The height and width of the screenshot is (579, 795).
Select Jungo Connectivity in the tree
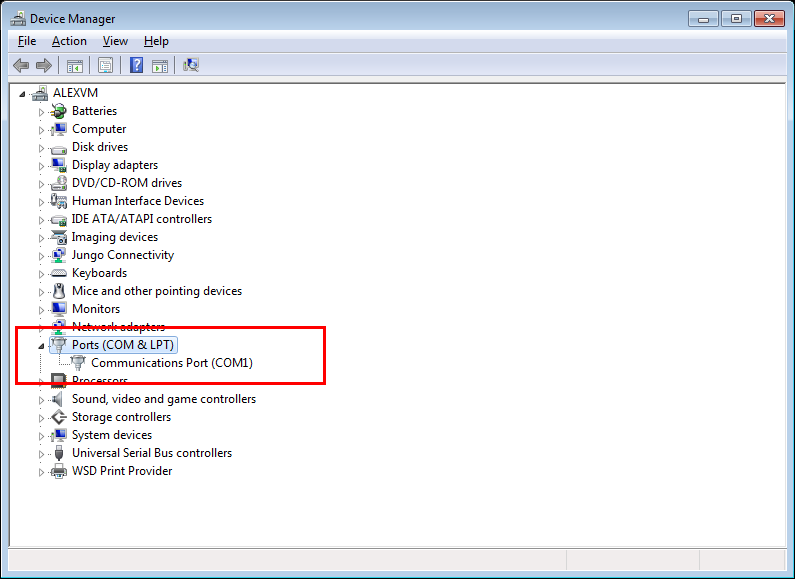[x=122, y=255]
